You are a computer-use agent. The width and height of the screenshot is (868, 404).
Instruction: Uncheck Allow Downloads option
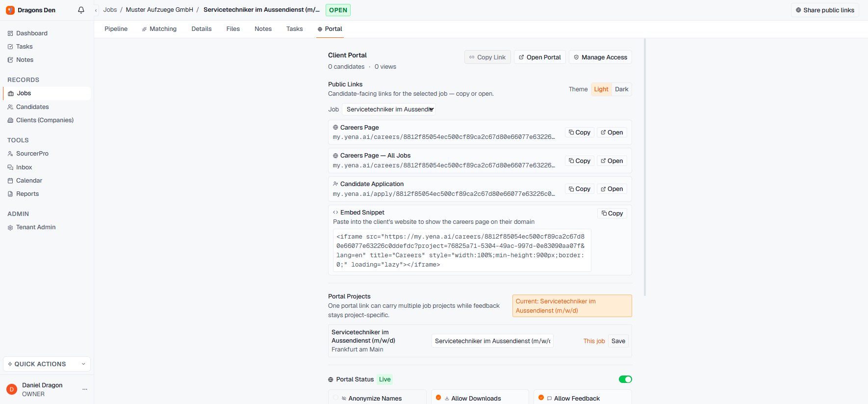point(438,398)
